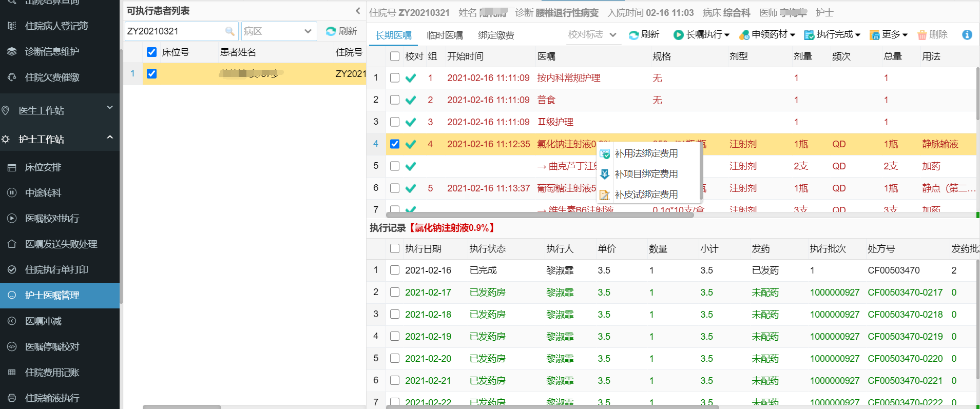
Task: Collapse the 护士工作站 section
Action: pyautogui.click(x=109, y=138)
